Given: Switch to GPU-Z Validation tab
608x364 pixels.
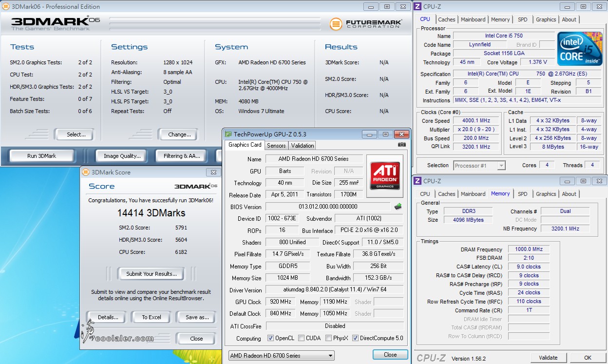Looking at the screenshot, I should 302,145.
